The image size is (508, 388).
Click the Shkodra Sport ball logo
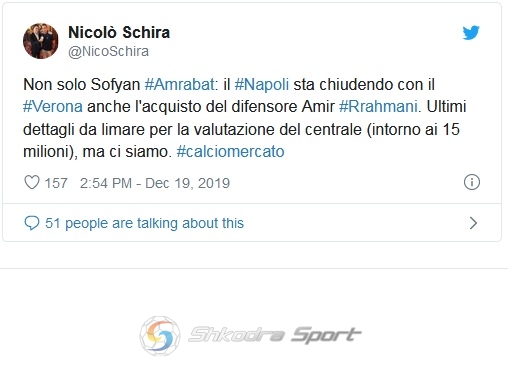pos(160,336)
